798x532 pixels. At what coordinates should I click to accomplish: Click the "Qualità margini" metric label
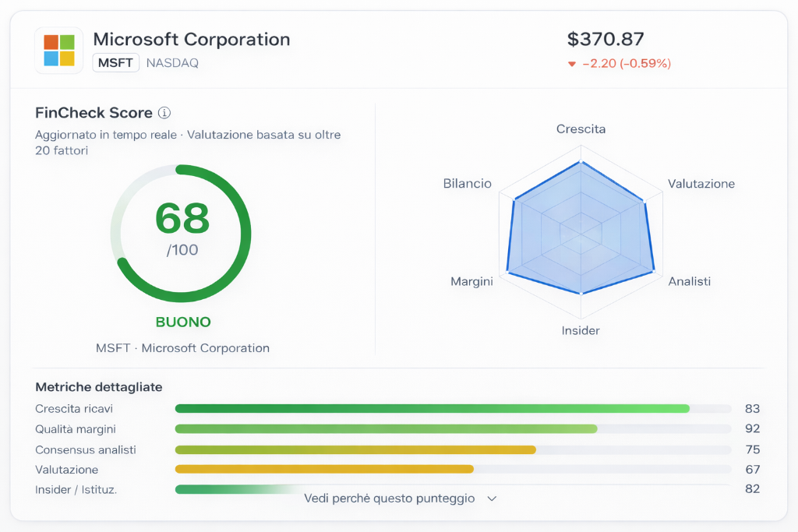(76, 429)
